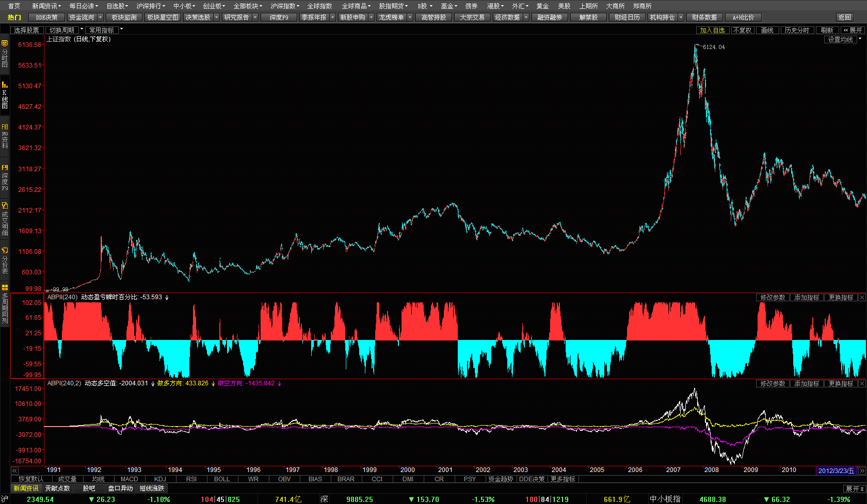Expand the 资金流向 dropdown arrow

pyautogui.click(x=101, y=18)
